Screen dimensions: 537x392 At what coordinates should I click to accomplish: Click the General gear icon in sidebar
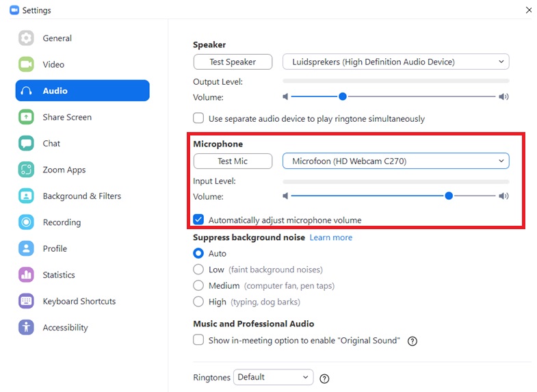[x=26, y=38]
